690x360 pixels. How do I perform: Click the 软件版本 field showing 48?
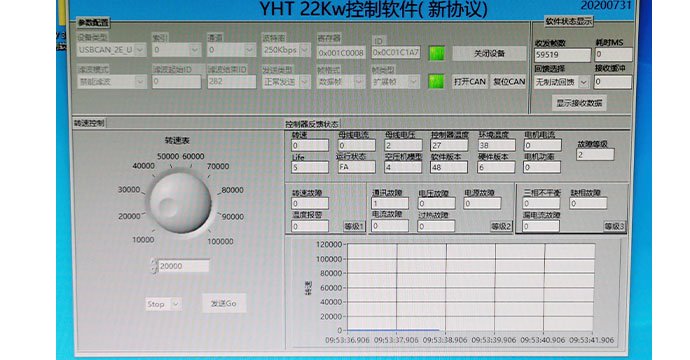click(449, 167)
